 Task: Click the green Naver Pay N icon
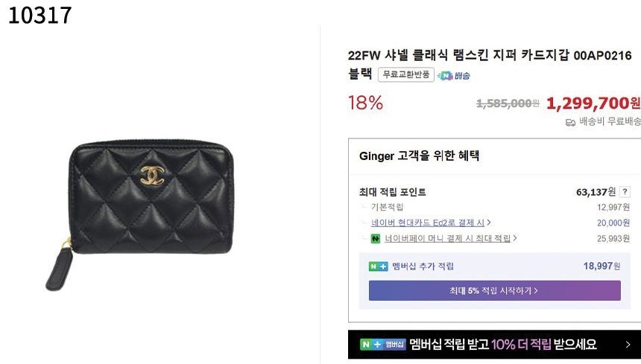(x=376, y=238)
